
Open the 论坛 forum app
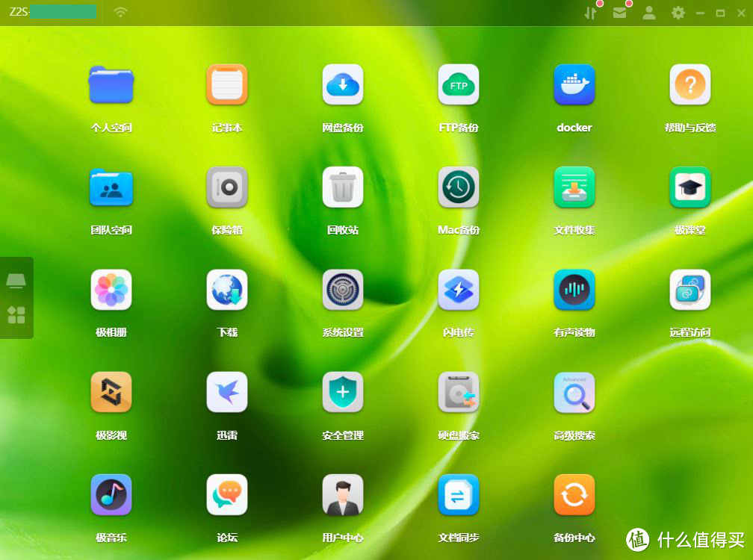click(x=226, y=495)
